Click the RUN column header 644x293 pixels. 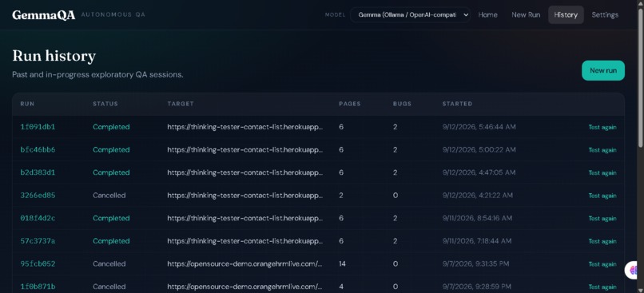click(27, 104)
